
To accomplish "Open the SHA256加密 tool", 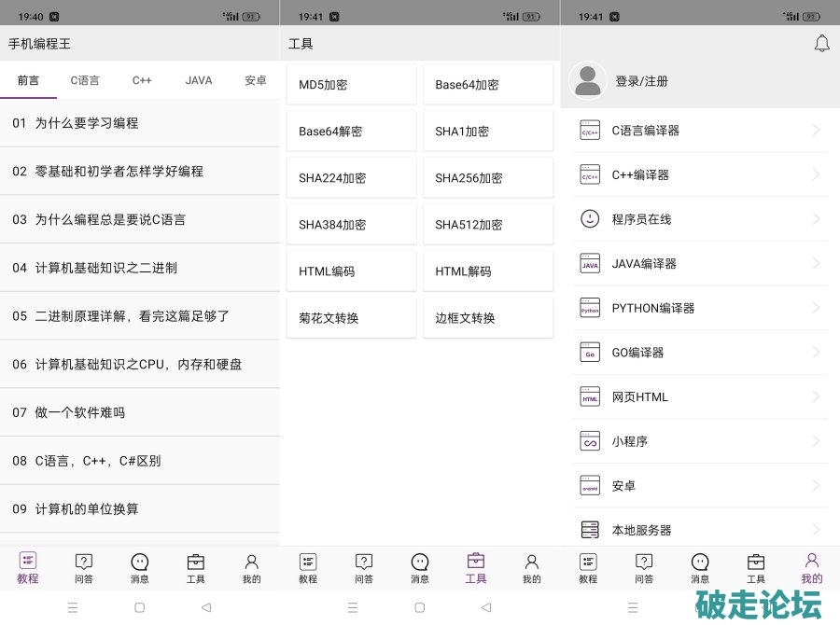I will [x=487, y=178].
